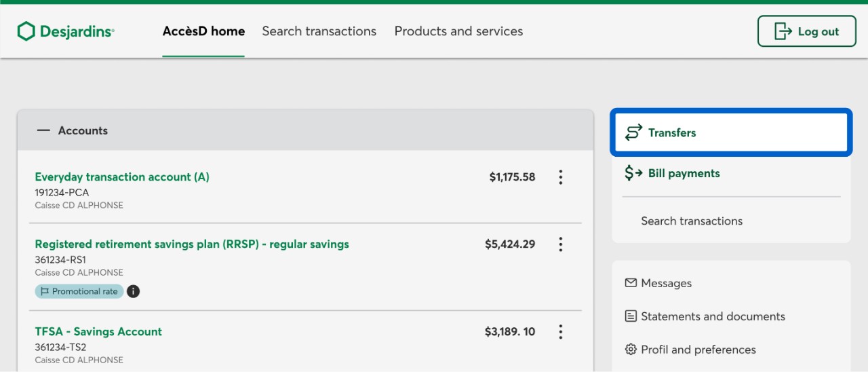Click the Log out door icon
This screenshot has width=868, height=372.
pos(783,31)
